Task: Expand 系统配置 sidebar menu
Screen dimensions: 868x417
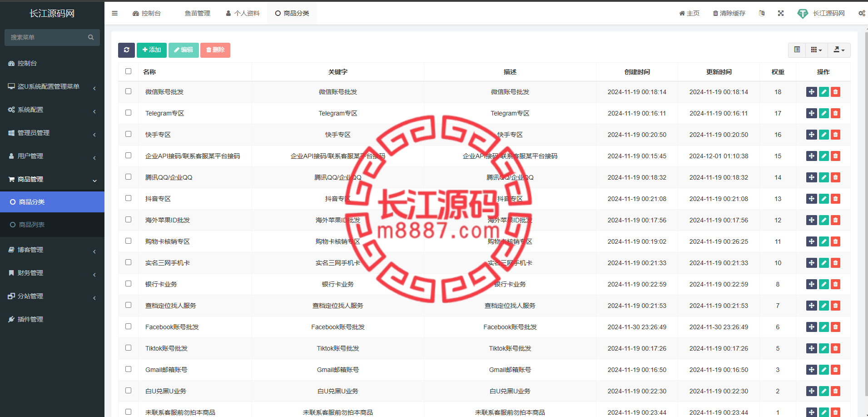Action: 52,110
